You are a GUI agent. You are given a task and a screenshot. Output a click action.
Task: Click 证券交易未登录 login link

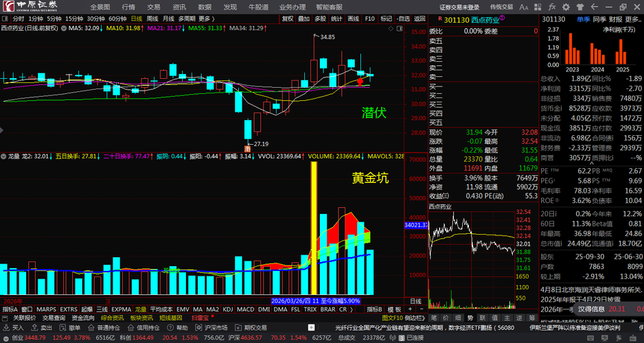tap(459, 7)
